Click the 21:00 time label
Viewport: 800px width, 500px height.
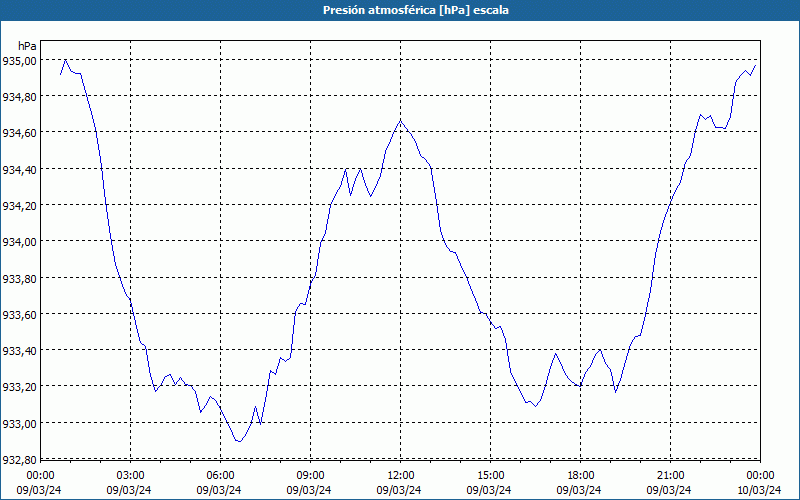(x=670, y=476)
